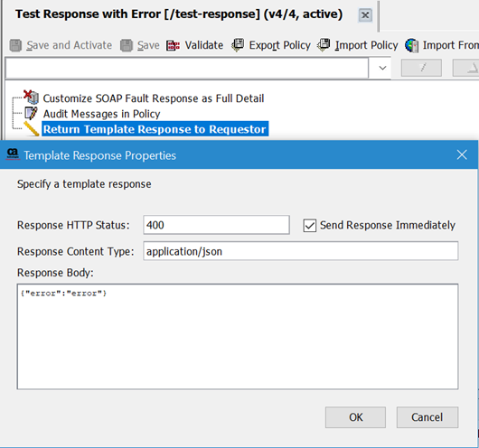Click the Save and Activate disk icon
Image resolution: width=479 pixels, height=448 pixels.
click(15, 45)
